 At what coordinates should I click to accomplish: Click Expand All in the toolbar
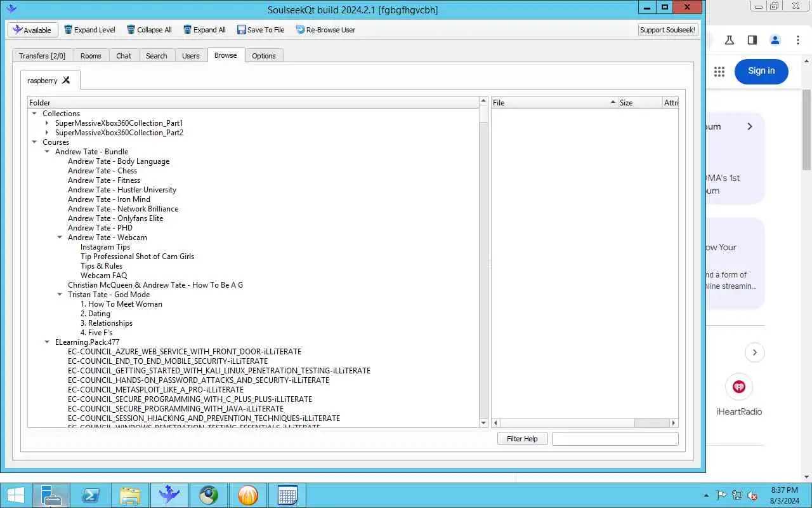pyautogui.click(x=204, y=30)
